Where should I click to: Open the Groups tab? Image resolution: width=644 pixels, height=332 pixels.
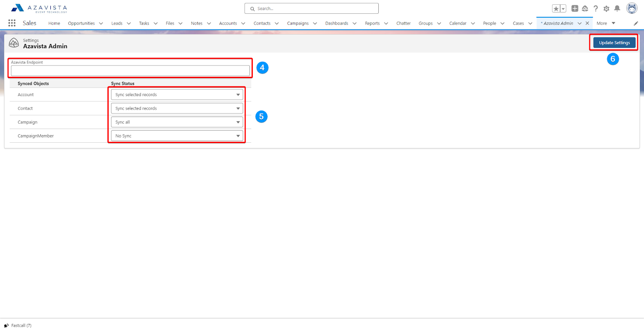[x=426, y=23]
